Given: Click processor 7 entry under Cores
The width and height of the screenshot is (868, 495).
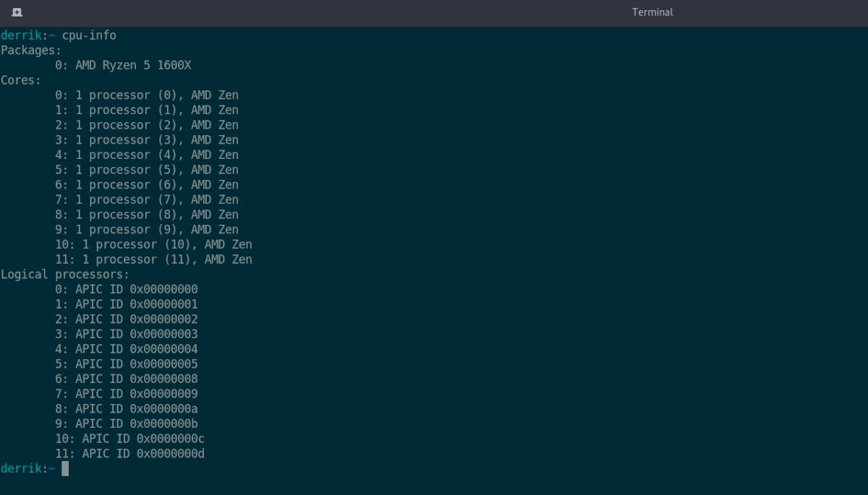Looking at the screenshot, I should (147, 199).
